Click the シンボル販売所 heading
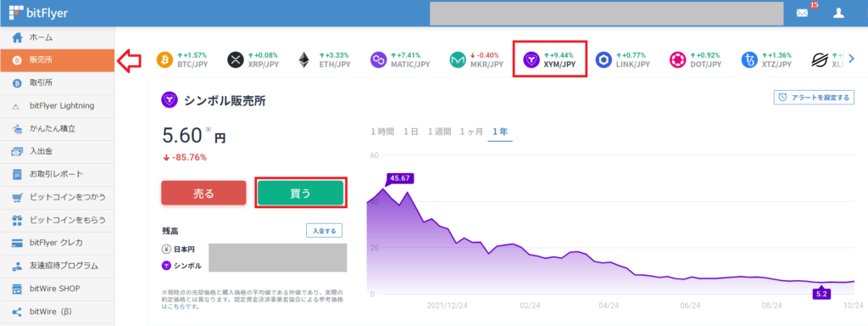 pyautogui.click(x=225, y=100)
